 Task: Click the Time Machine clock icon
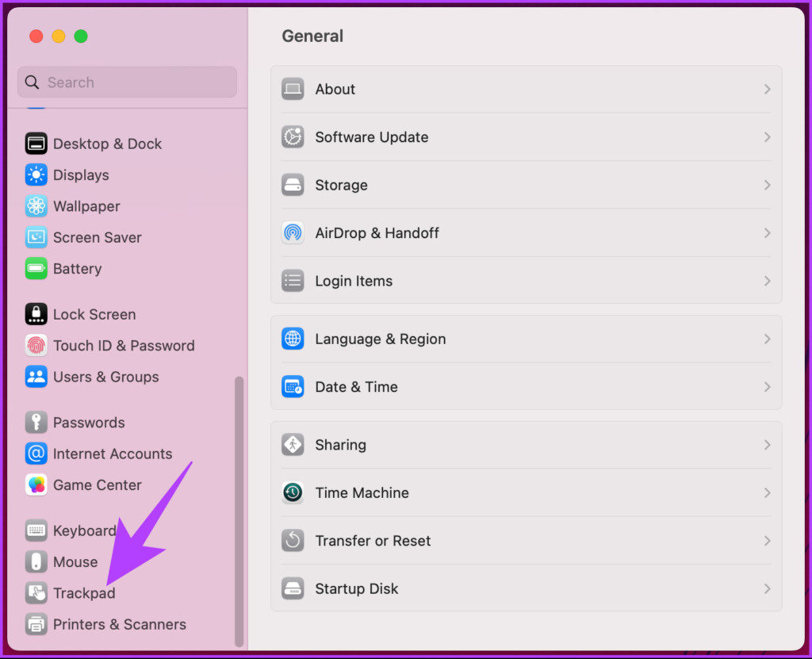coord(293,492)
